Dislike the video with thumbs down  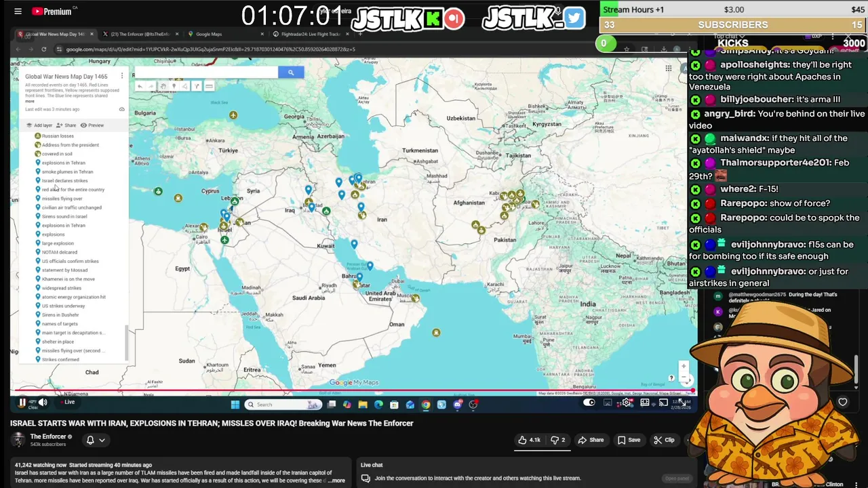557,440
